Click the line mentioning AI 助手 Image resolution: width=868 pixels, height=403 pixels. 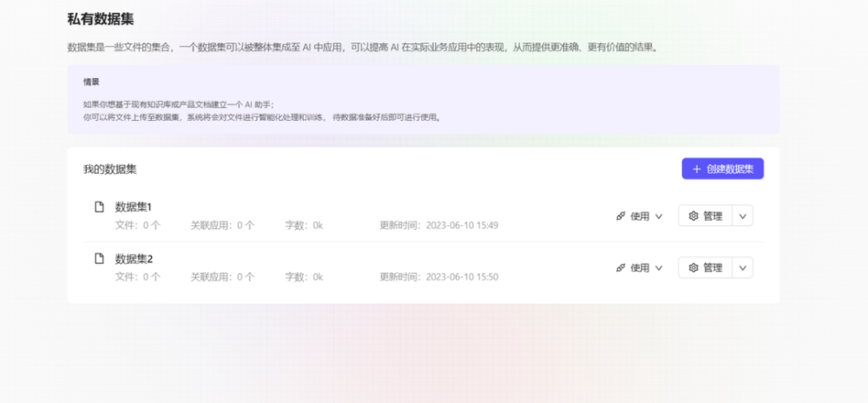click(179, 104)
